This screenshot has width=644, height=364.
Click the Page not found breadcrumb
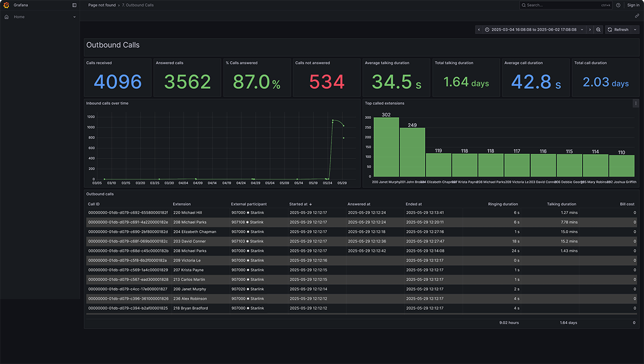click(x=102, y=5)
